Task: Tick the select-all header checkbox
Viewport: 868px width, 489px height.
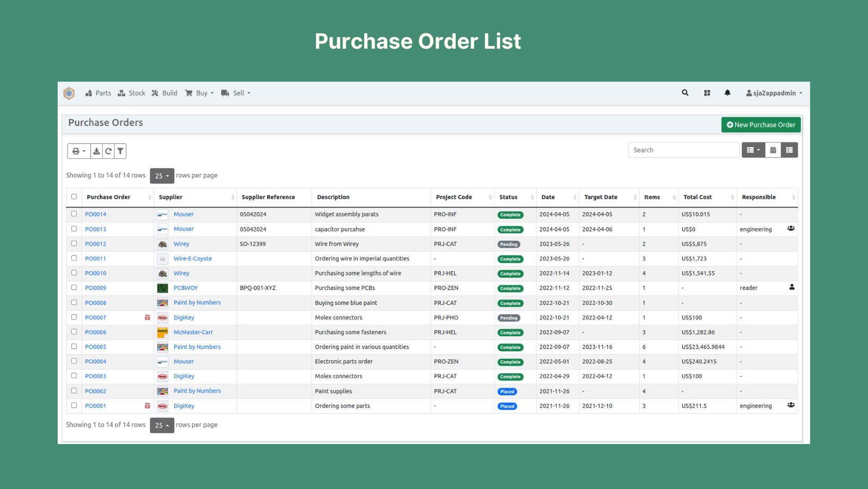Action: [x=74, y=197]
